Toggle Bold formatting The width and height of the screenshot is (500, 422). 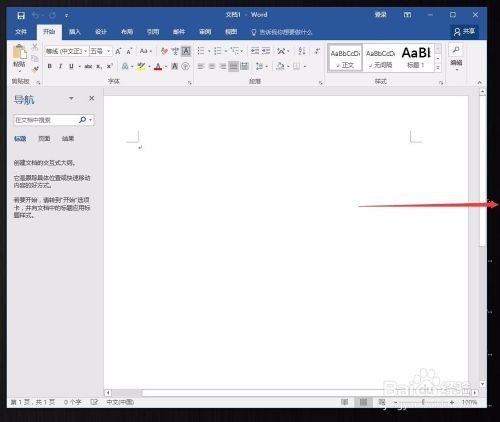click(x=49, y=66)
